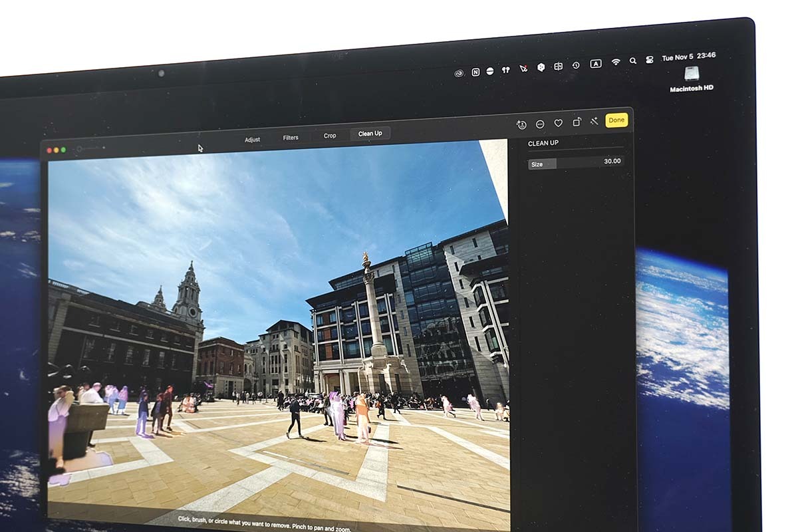Viewport: 798px width, 532px height.
Task: Open the Filters tab
Action: 291,138
